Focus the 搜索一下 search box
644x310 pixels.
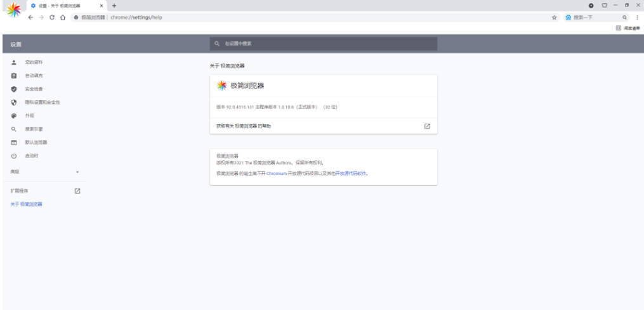(x=596, y=17)
